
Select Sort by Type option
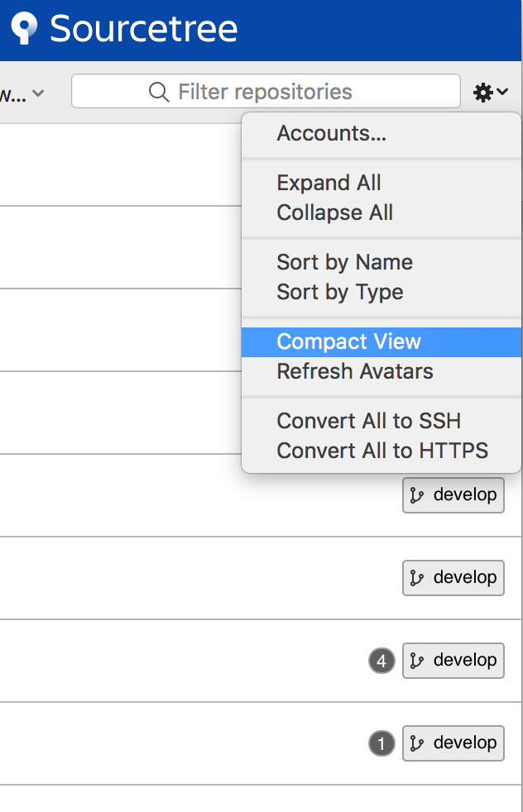(x=339, y=292)
